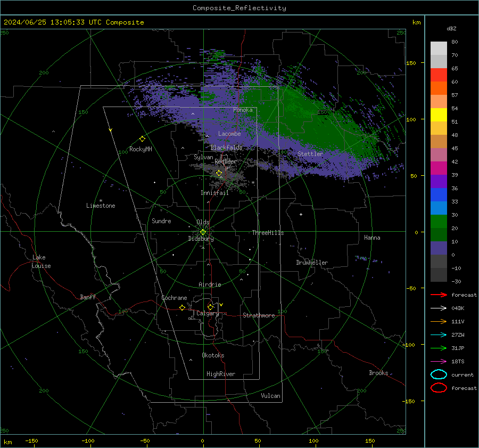Click the yellow radar-center diamond near Didsbury

point(203,232)
